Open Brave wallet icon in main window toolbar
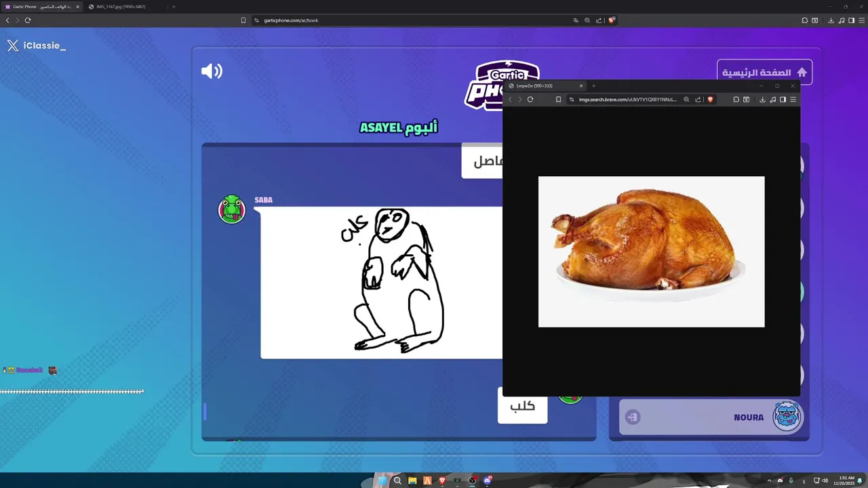Screen dimensions: 868x488 pyautogui.click(x=815, y=20)
